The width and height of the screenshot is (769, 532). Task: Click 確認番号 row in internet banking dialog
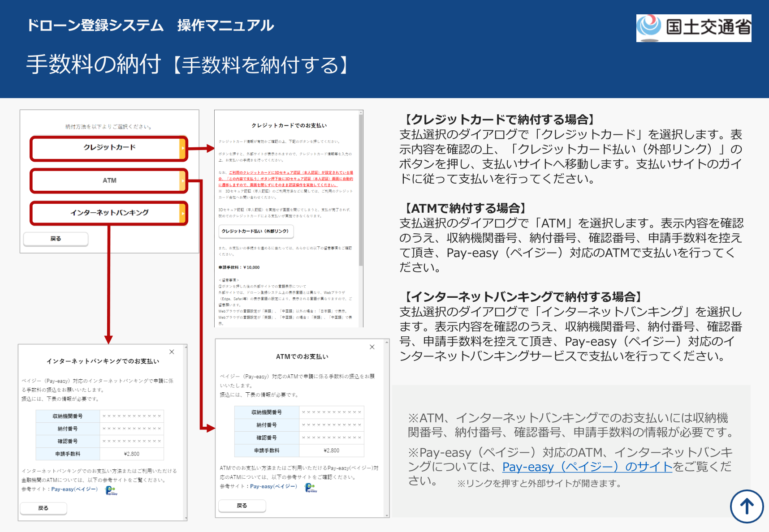tap(100, 441)
